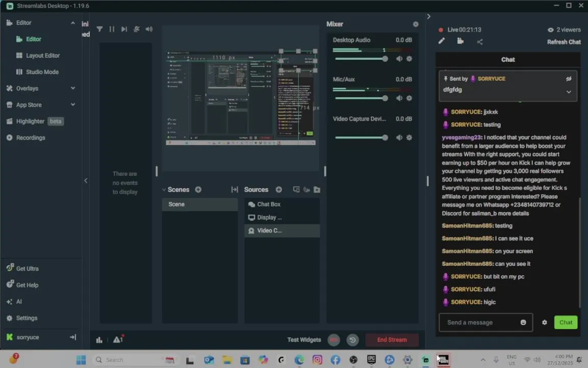Add a new scene
The width and height of the screenshot is (588, 368).
coord(198,190)
